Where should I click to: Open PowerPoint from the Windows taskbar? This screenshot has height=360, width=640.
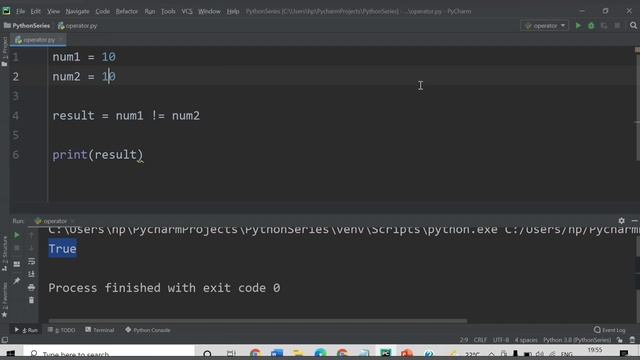click(407, 353)
